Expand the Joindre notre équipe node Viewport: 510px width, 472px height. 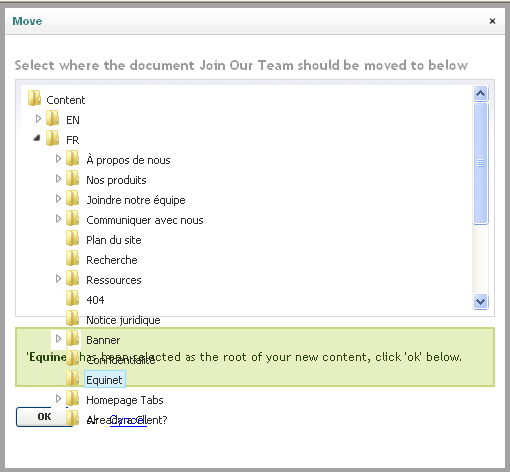click(x=58, y=199)
